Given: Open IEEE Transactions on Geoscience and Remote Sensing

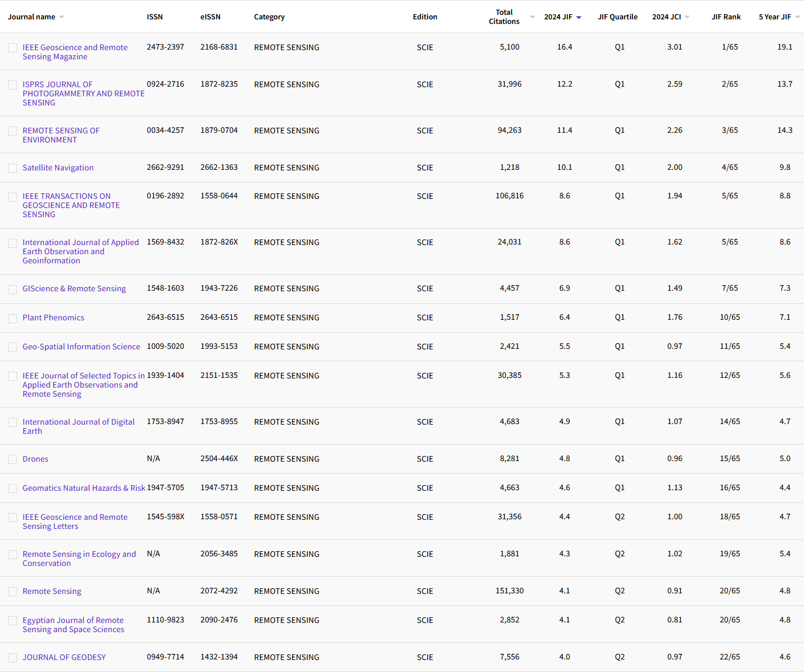Looking at the screenshot, I should pyautogui.click(x=71, y=205).
